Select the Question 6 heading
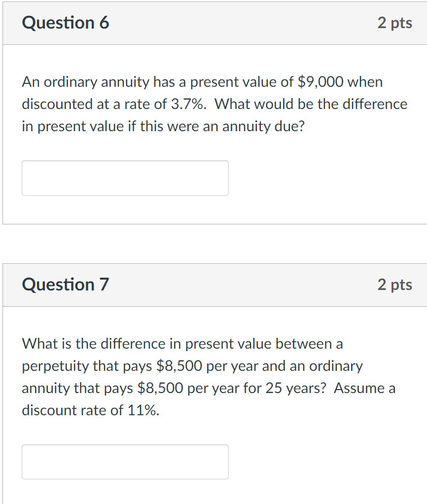 tap(66, 23)
